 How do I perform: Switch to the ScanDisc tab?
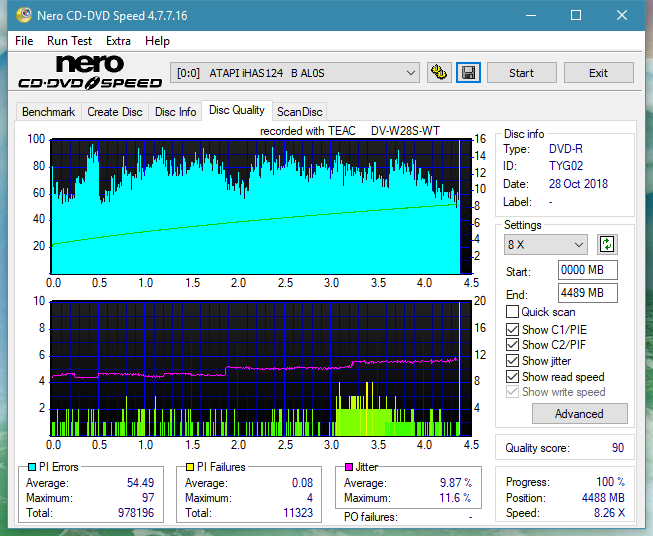[299, 112]
